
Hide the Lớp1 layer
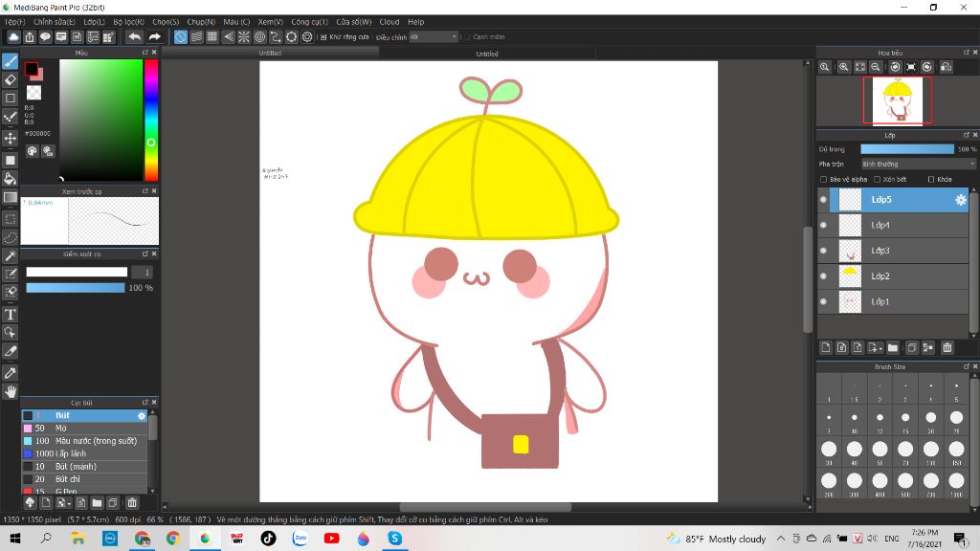[823, 301]
